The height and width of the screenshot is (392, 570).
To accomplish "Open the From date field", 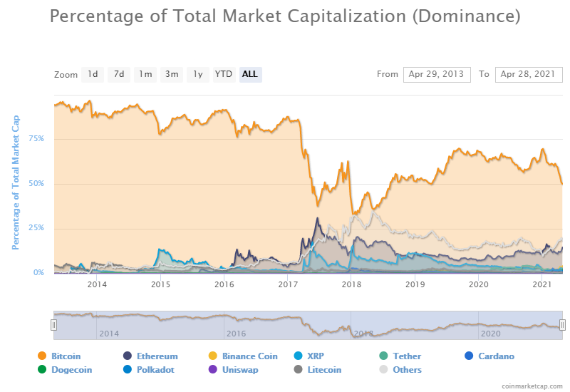I will (x=437, y=75).
